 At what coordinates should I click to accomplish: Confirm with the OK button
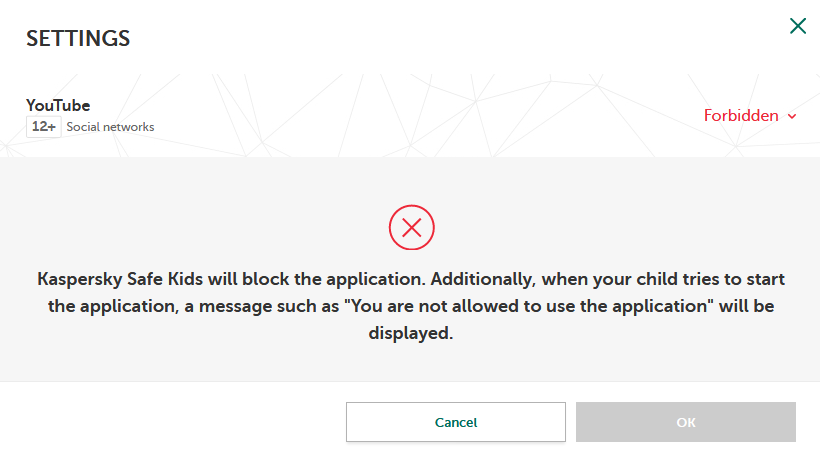pos(685,422)
